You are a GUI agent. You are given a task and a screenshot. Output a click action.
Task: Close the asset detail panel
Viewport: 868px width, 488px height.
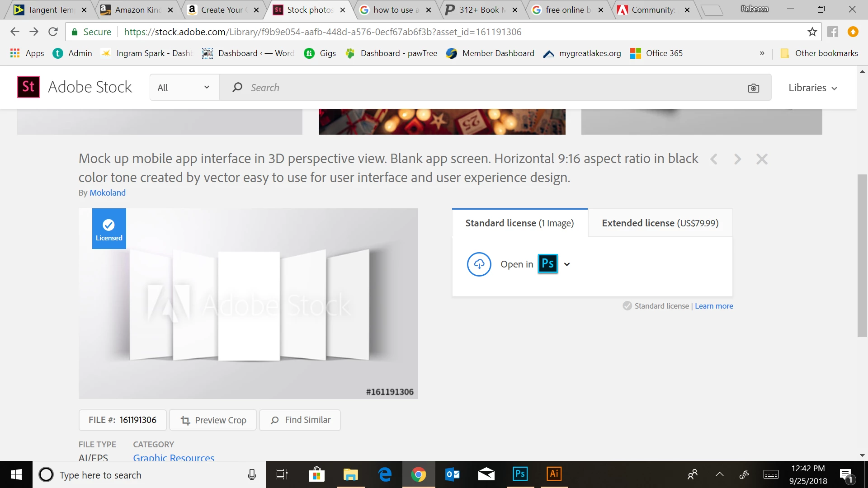[762, 159]
